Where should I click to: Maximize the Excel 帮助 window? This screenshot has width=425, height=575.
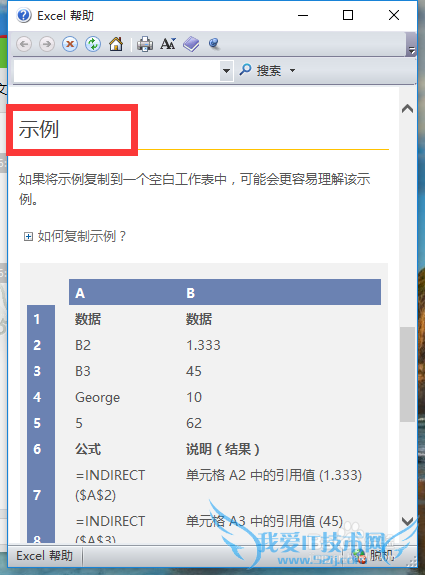pyautogui.click(x=348, y=15)
